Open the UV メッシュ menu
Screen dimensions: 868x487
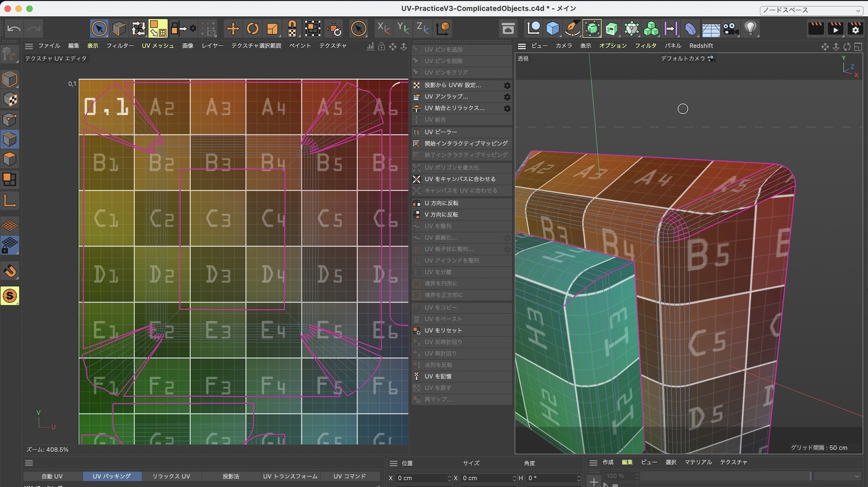[158, 46]
